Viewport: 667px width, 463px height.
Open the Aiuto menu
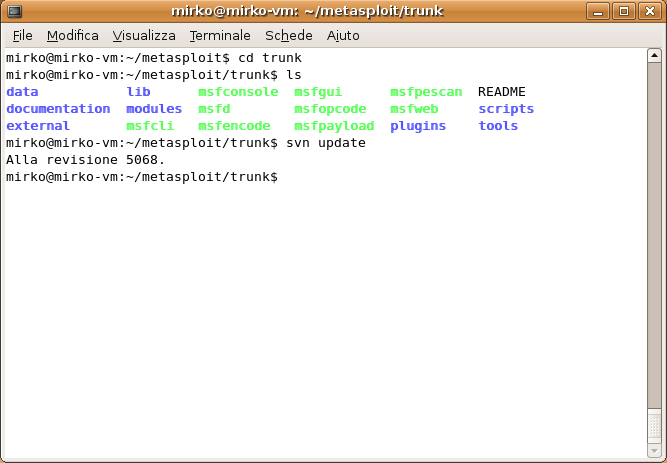pos(343,35)
